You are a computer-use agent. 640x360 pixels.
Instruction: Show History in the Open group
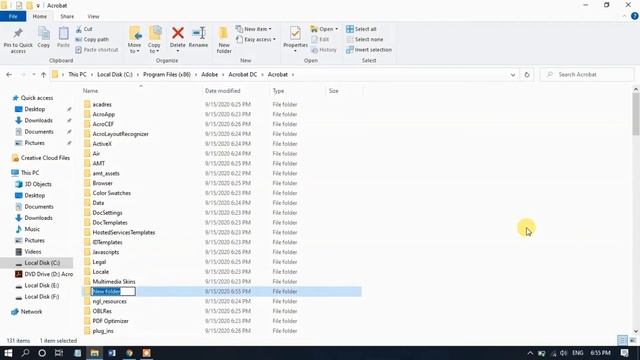tap(324, 50)
